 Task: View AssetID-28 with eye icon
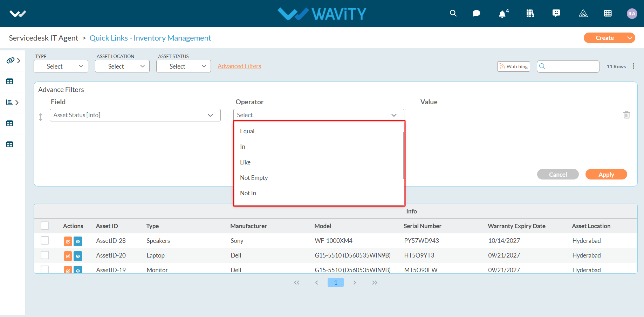[x=78, y=241]
